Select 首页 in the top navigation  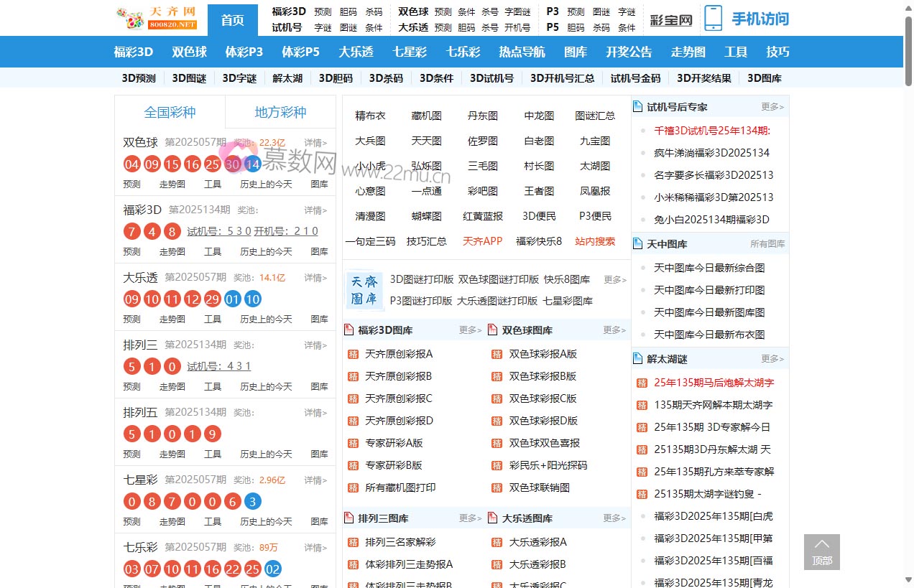coord(232,22)
